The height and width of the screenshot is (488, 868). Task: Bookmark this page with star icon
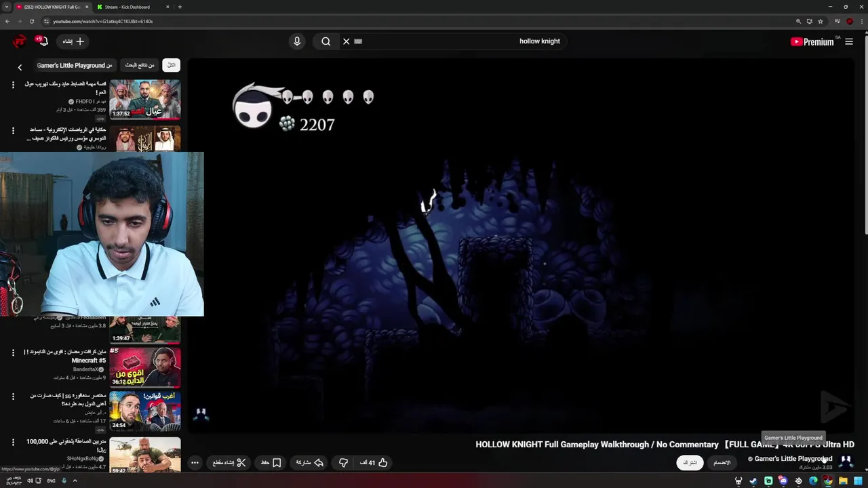pyautogui.click(x=821, y=21)
